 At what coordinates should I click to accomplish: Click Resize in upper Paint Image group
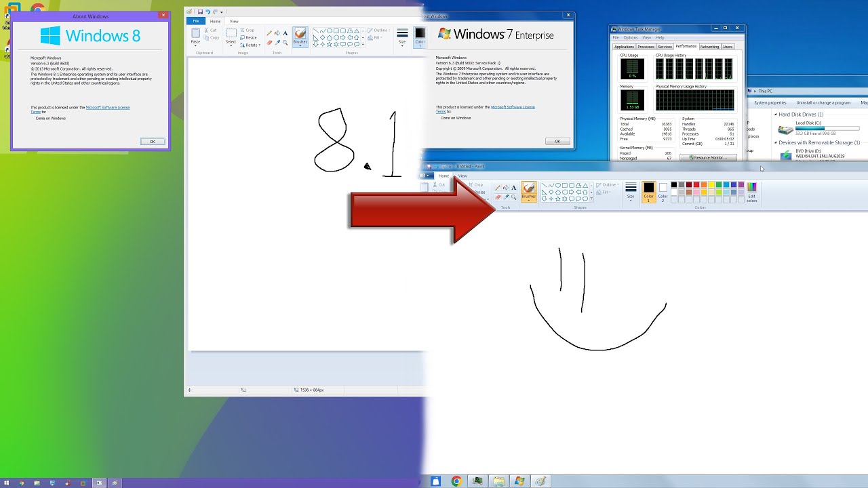pyautogui.click(x=249, y=38)
